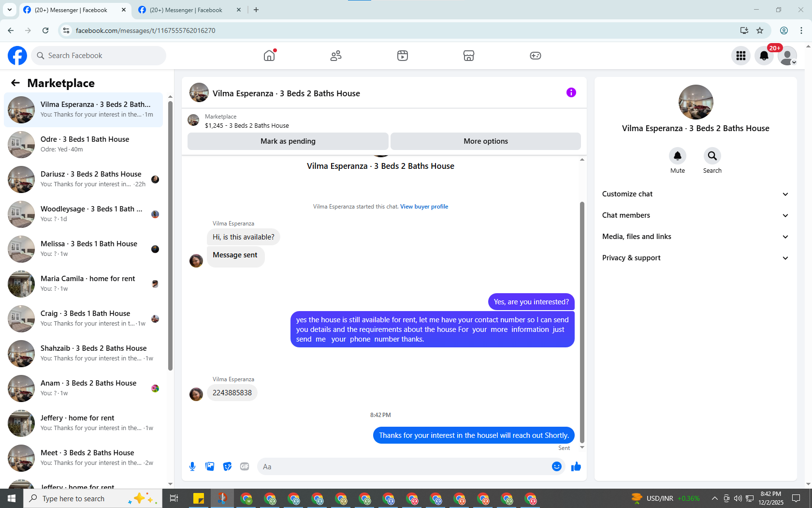The image size is (812, 508).
Task: Open Chrome three-dot menu
Action: (x=801, y=30)
